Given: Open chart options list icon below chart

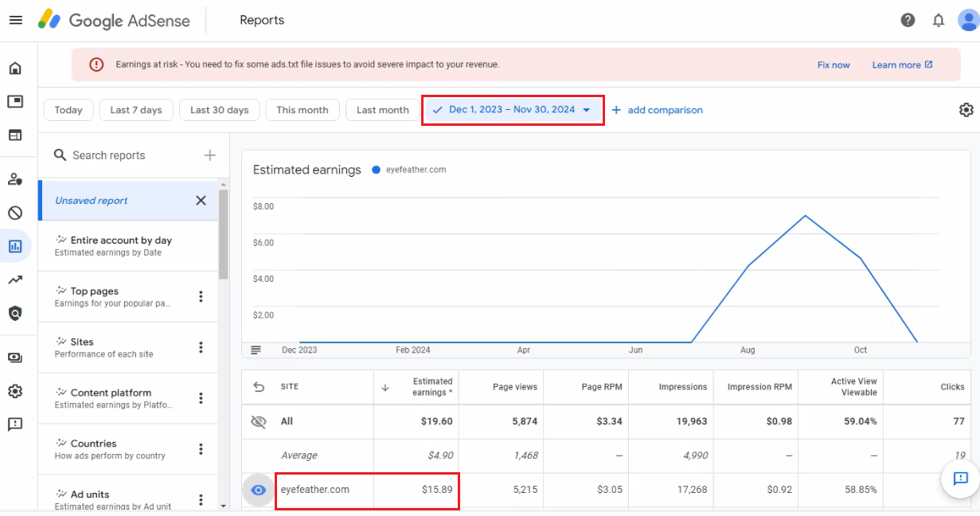Looking at the screenshot, I should tap(256, 350).
